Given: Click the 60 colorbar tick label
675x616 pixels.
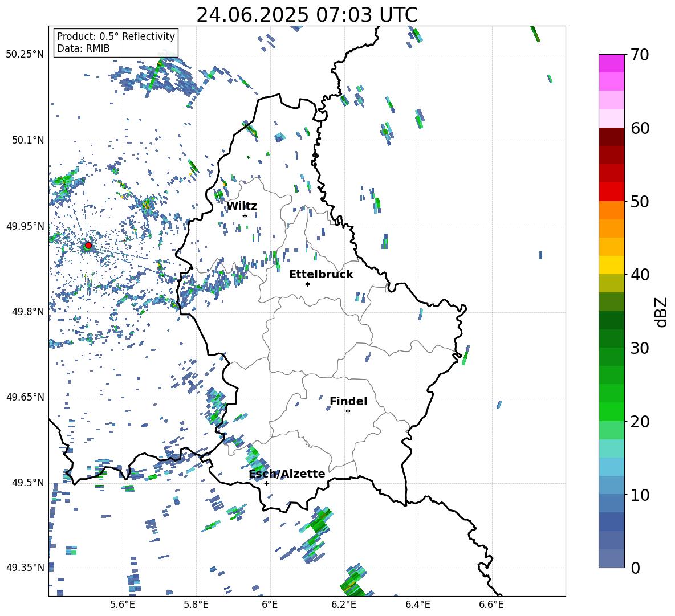Looking at the screenshot, I should 640,128.
